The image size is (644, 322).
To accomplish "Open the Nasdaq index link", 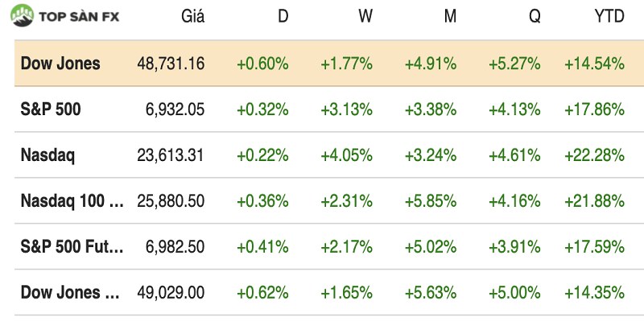I will pyautogui.click(x=47, y=155).
